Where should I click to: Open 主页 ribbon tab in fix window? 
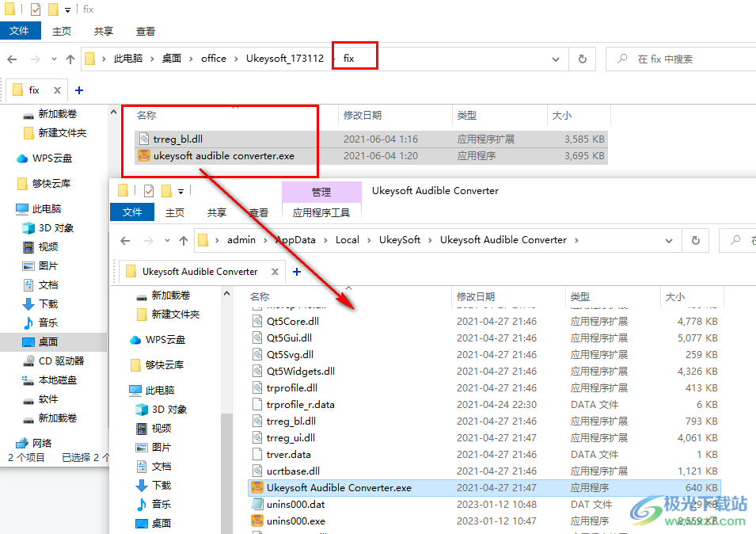click(62, 32)
